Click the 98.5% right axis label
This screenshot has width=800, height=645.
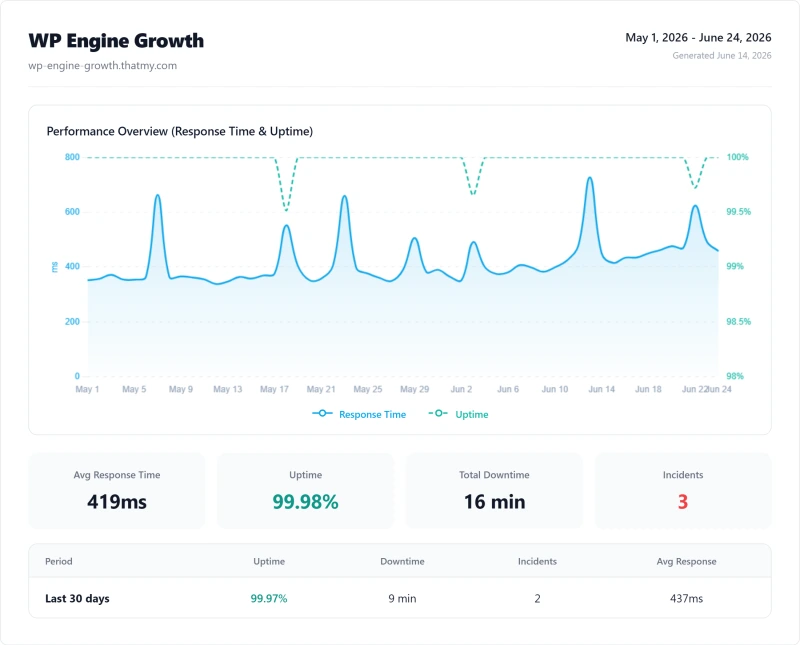click(x=738, y=321)
